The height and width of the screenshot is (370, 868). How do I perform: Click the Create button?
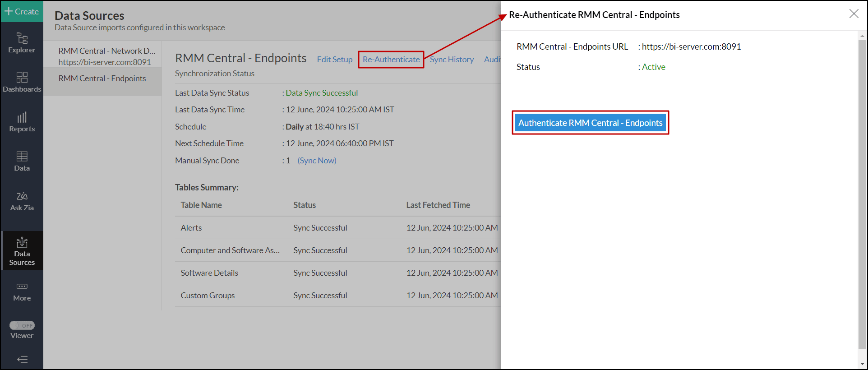click(22, 11)
